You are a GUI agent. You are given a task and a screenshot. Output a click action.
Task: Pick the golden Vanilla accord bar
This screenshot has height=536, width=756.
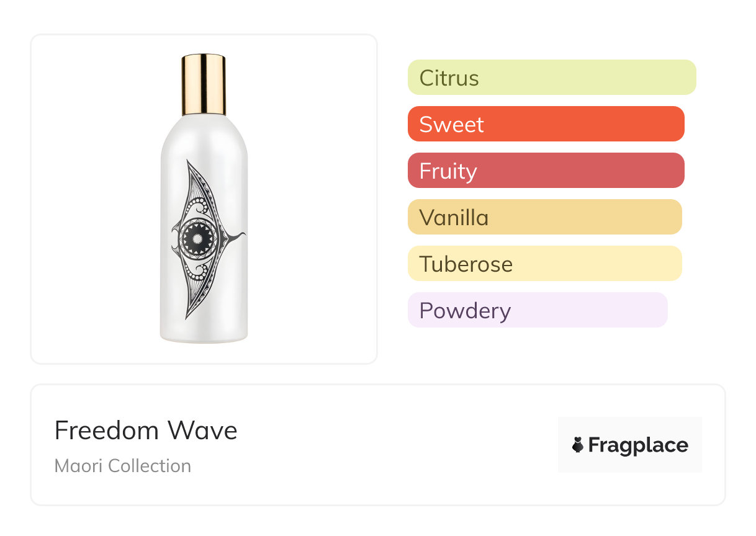point(544,217)
